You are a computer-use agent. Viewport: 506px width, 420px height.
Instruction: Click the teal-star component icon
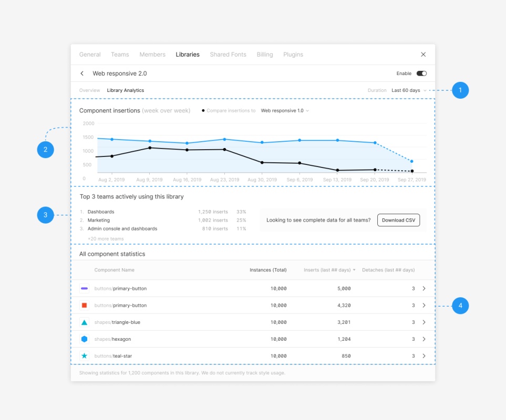pyautogui.click(x=84, y=356)
